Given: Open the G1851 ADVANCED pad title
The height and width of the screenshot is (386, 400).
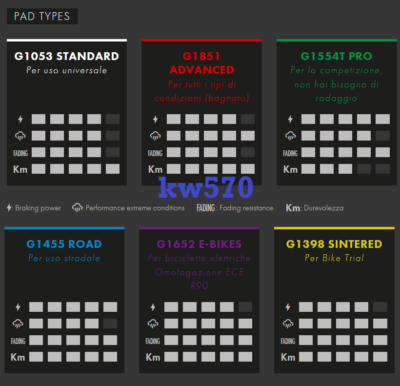Looking at the screenshot, I should pyautogui.click(x=202, y=63).
